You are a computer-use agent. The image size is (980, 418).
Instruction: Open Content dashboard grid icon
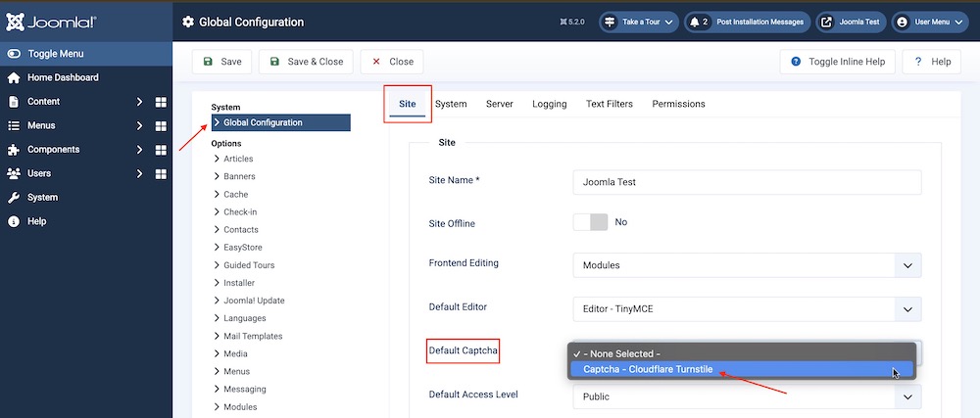(161, 102)
